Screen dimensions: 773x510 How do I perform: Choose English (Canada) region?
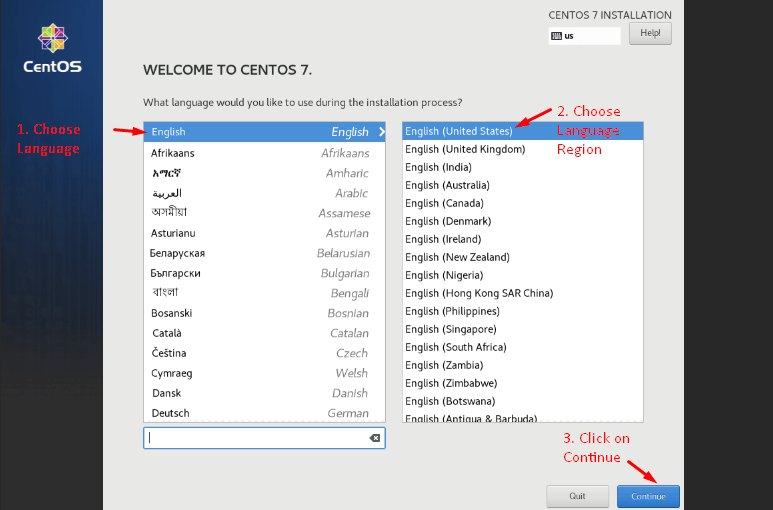tap(523, 203)
